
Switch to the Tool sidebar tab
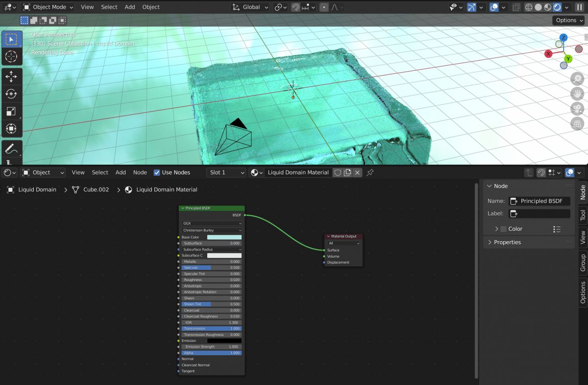pos(583,215)
